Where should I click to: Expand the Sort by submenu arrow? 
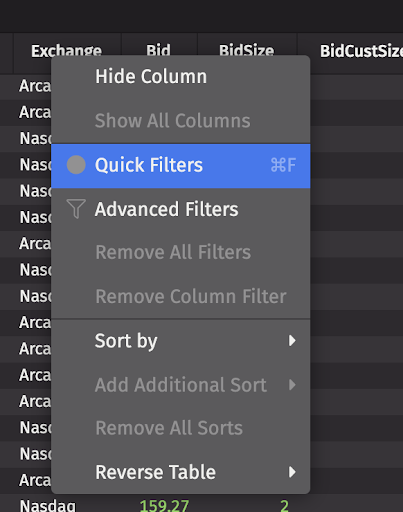pos(292,341)
